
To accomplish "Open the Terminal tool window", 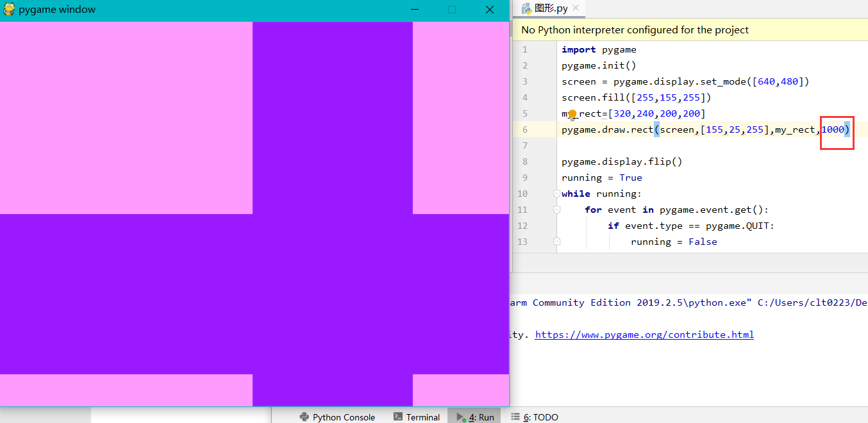I will click(x=417, y=417).
